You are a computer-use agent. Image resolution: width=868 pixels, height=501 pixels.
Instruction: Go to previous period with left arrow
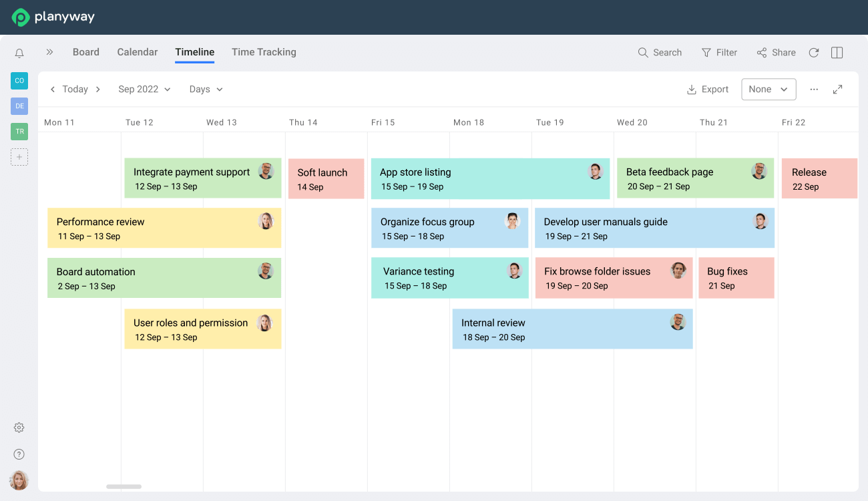53,90
